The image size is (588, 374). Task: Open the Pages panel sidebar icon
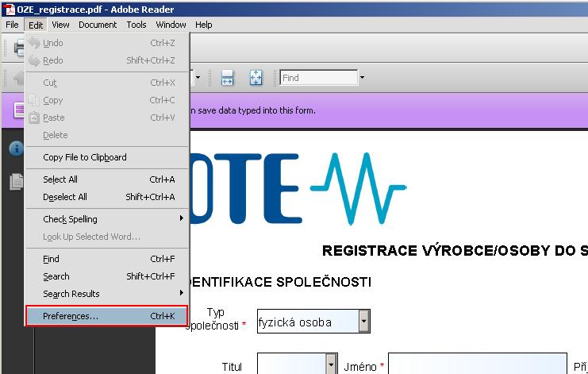tap(16, 182)
